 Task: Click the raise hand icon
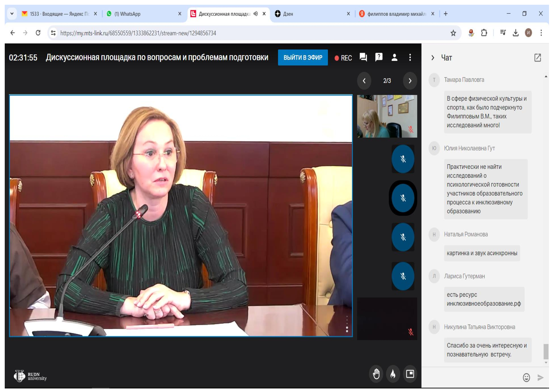click(x=376, y=374)
